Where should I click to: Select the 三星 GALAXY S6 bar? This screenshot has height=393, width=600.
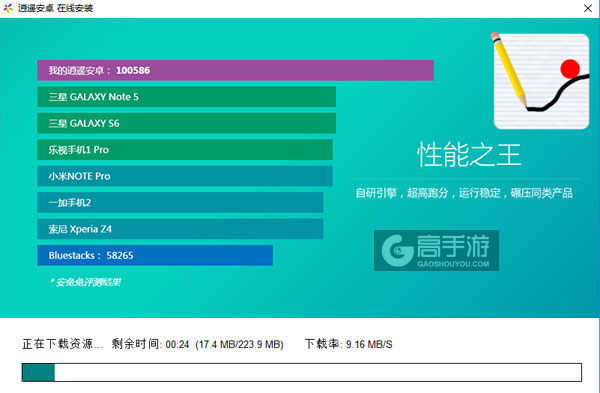[186, 123]
